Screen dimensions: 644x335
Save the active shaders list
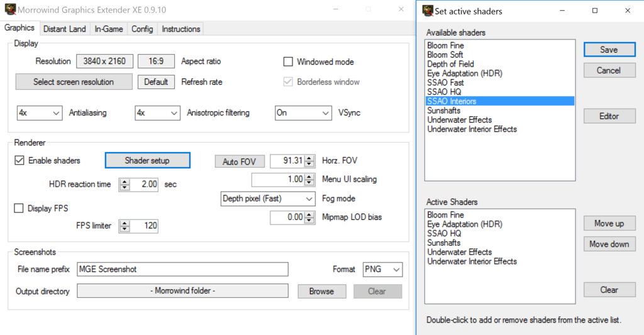click(609, 50)
